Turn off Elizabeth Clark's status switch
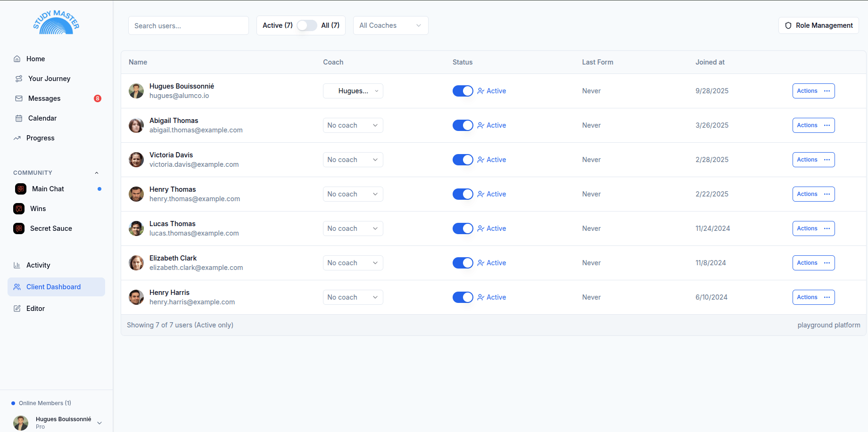 click(x=463, y=263)
